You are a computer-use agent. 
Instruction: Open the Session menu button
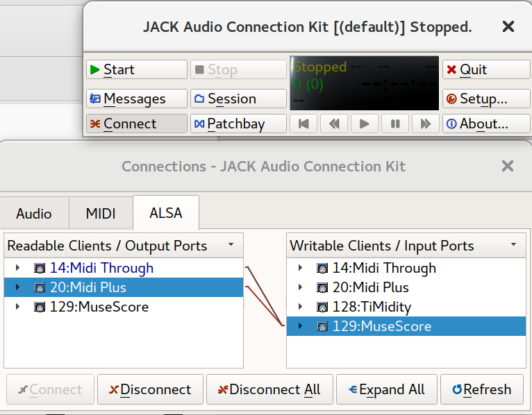click(238, 99)
